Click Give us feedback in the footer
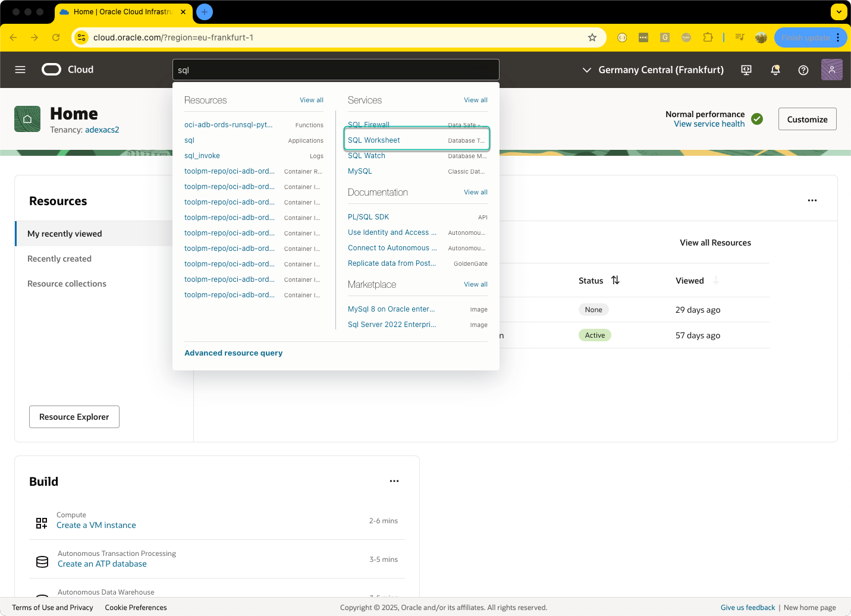The image size is (851, 616). [748, 607]
